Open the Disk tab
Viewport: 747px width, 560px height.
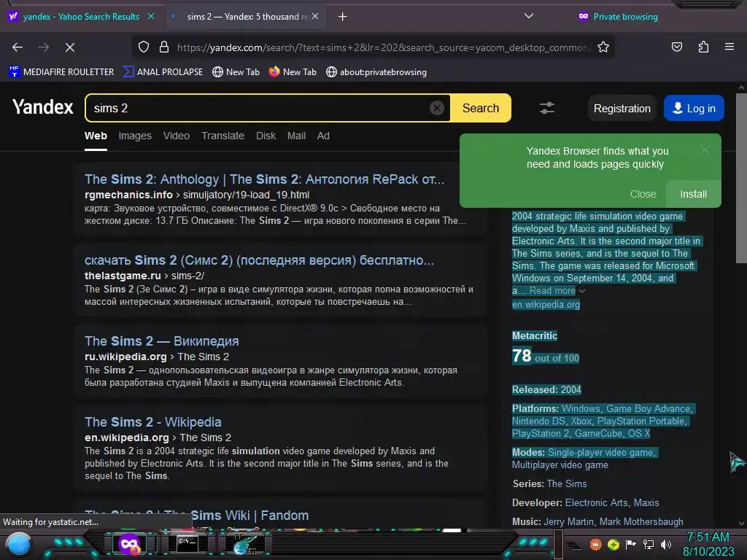coord(266,136)
